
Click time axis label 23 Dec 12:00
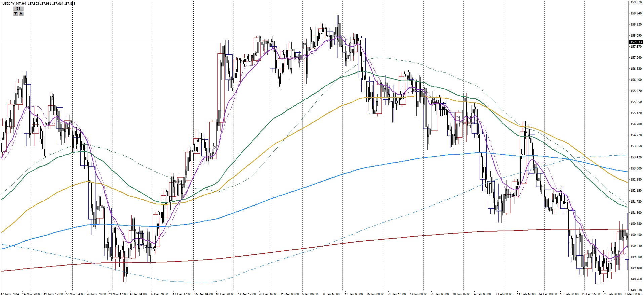(x=247, y=294)
